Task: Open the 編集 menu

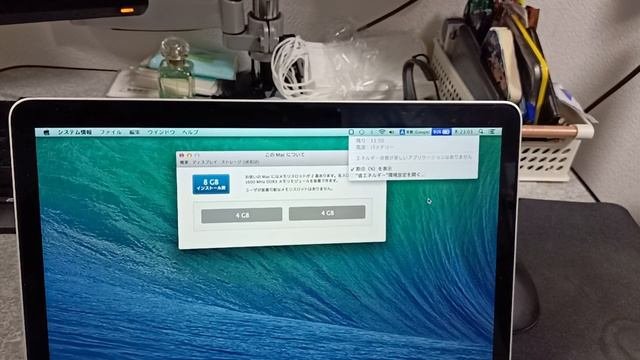Action: [134, 132]
